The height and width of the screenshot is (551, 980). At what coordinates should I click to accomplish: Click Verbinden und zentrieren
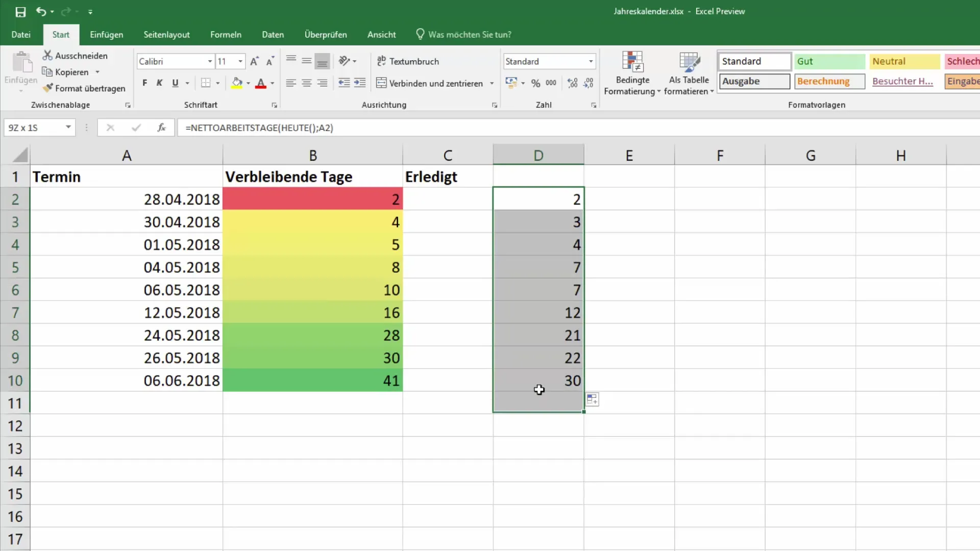pyautogui.click(x=430, y=83)
